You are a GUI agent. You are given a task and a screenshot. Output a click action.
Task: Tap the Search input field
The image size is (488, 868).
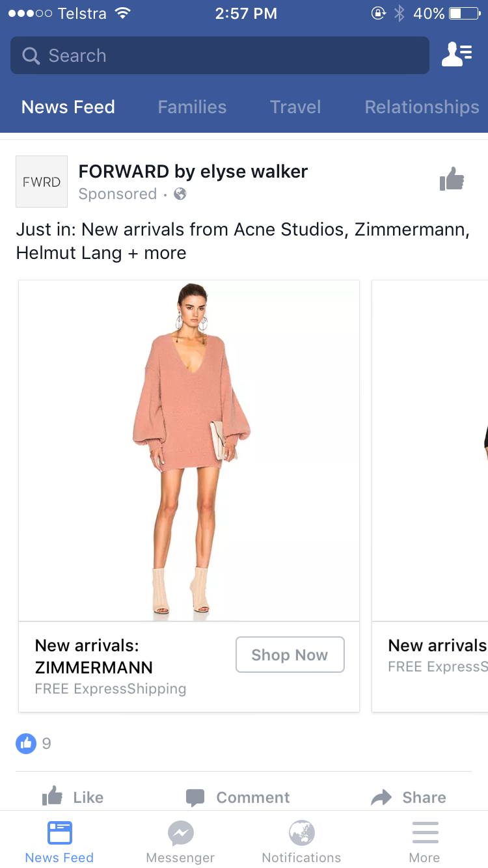click(220, 56)
